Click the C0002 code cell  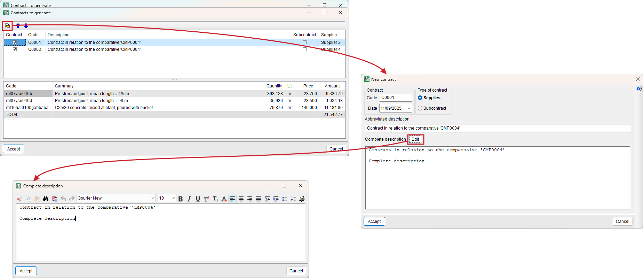pos(35,49)
